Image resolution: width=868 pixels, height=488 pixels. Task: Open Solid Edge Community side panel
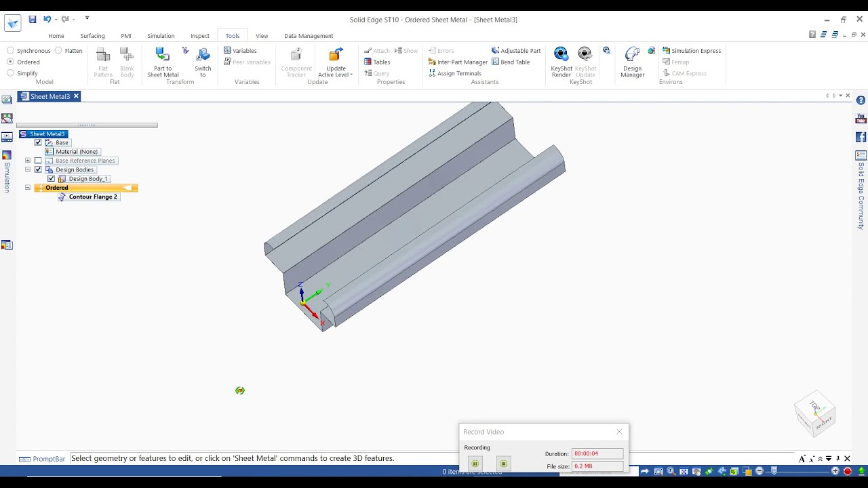click(x=861, y=191)
